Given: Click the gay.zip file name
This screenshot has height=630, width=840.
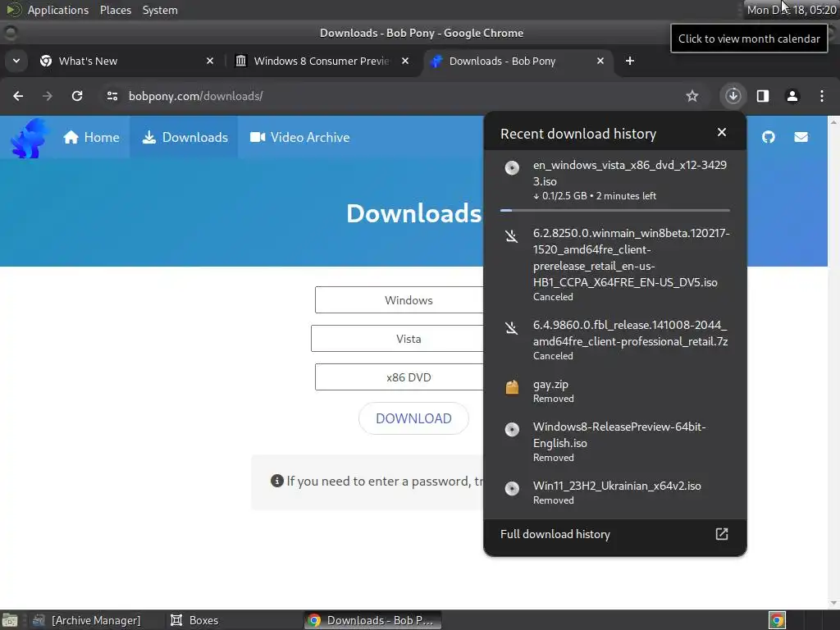Looking at the screenshot, I should pos(550,384).
